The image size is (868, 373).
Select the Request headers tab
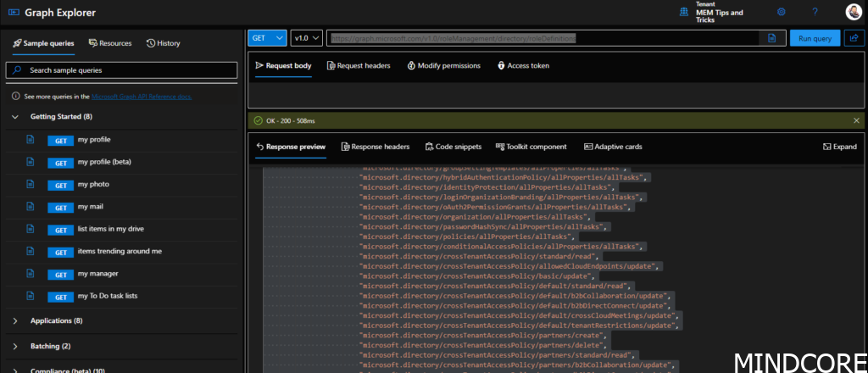pos(359,65)
